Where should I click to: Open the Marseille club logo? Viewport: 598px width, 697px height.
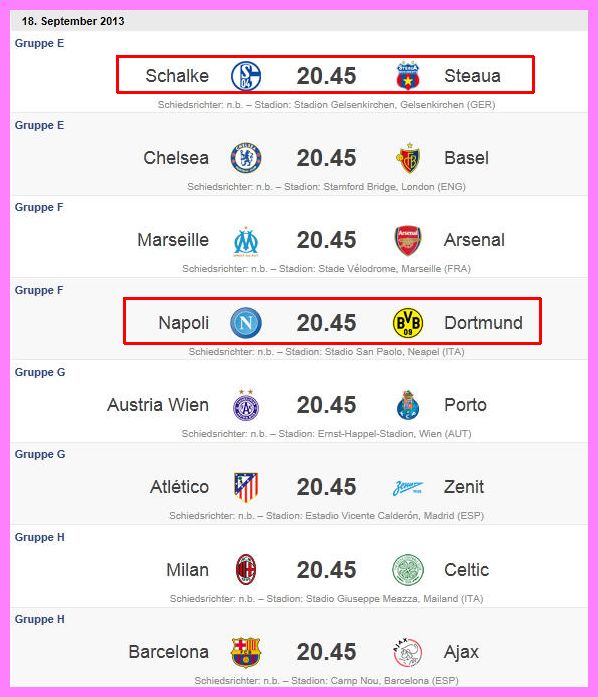pos(246,241)
